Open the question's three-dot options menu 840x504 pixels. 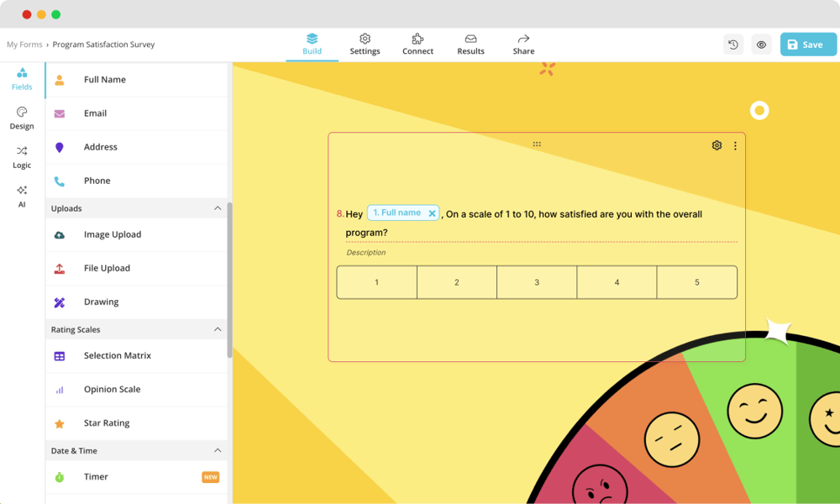tap(735, 145)
